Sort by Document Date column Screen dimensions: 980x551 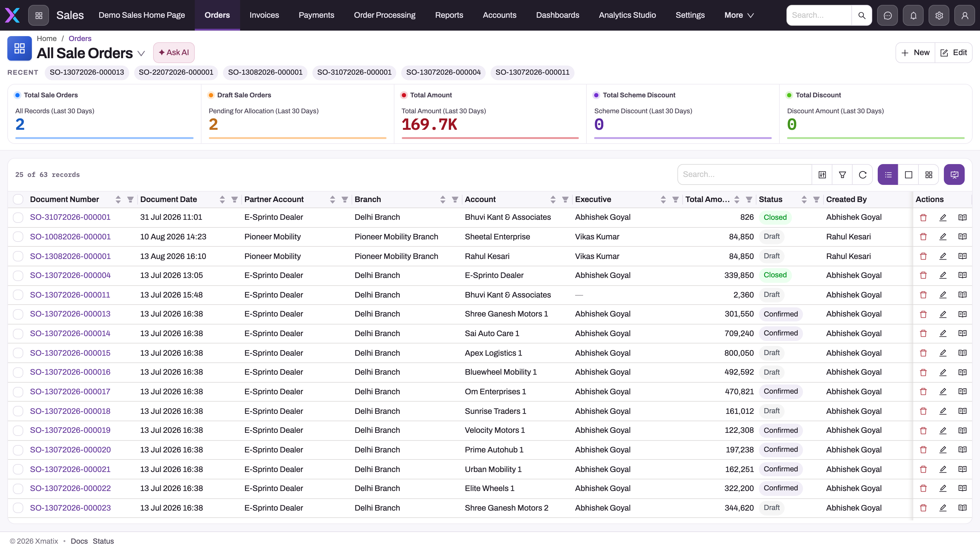point(222,199)
